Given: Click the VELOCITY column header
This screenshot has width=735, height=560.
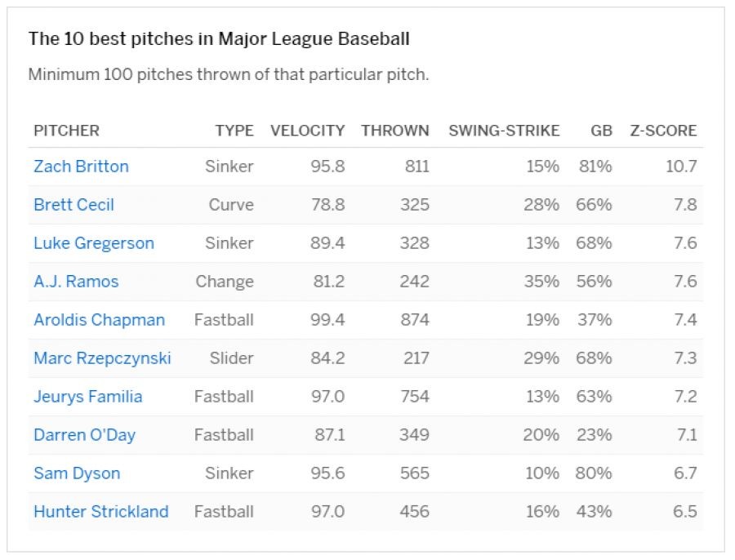Looking at the screenshot, I should click(x=307, y=131).
